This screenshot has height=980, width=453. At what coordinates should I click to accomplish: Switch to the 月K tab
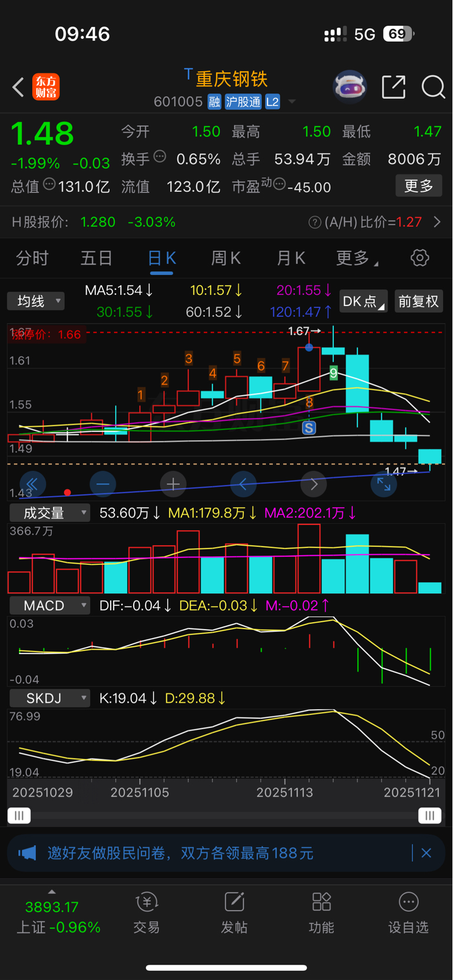point(290,258)
